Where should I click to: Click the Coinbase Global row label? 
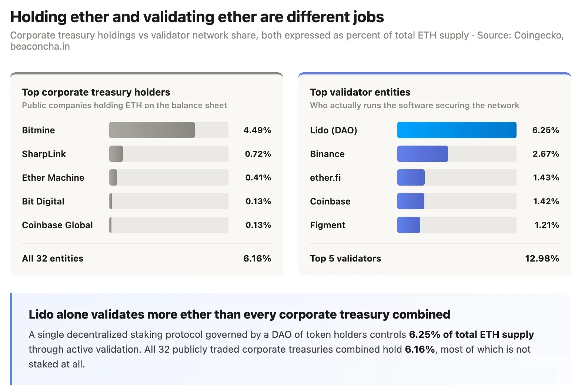pyautogui.click(x=57, y=225)
